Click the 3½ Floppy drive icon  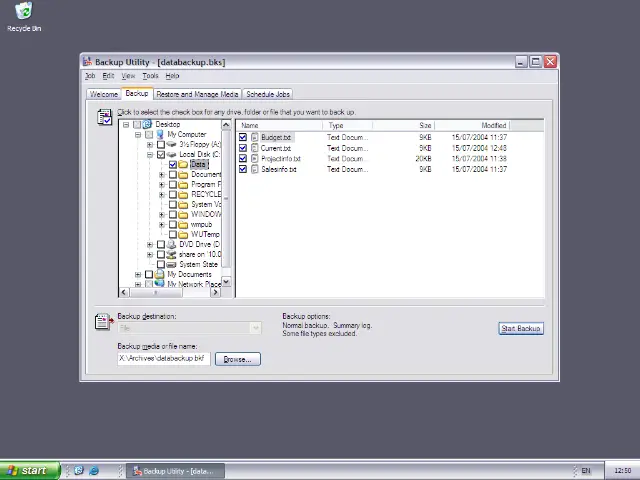coord(172,144)
